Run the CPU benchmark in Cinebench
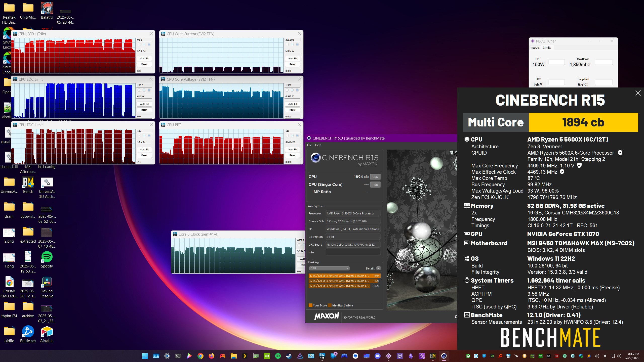Screen dimensions: 644x362 pos(375,177)
